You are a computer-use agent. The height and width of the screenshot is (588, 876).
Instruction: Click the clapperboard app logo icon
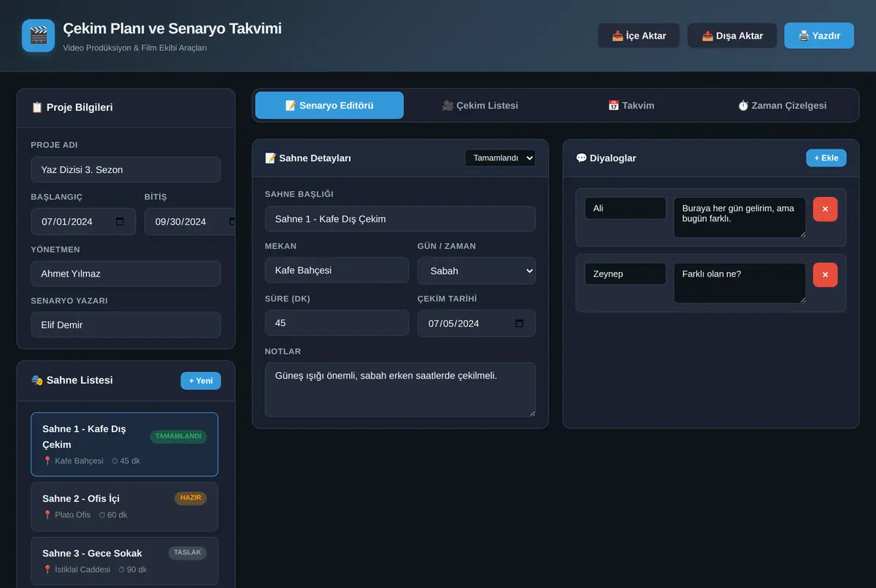click(39, 35)
